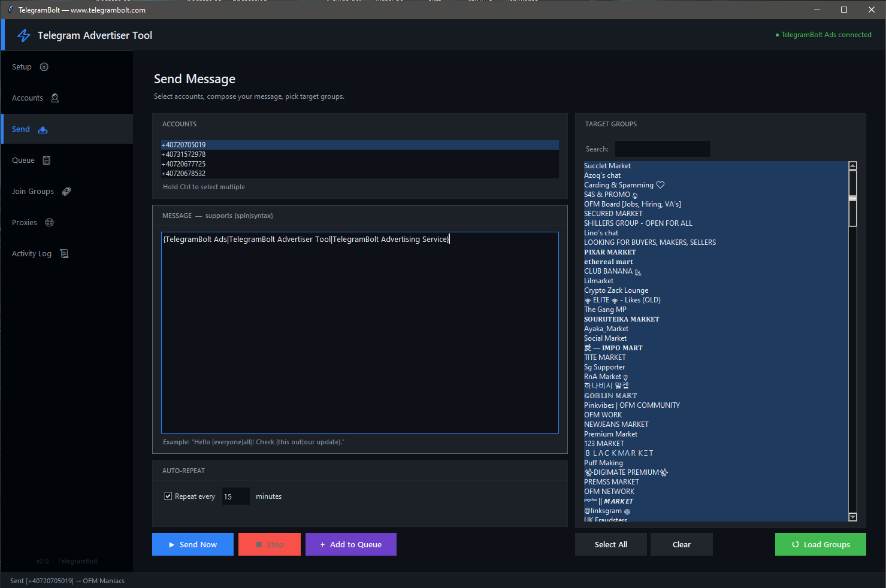Viewport: 886px width, 588px height.
Task: Open the Activity Log section
Action: coord(67,254)
